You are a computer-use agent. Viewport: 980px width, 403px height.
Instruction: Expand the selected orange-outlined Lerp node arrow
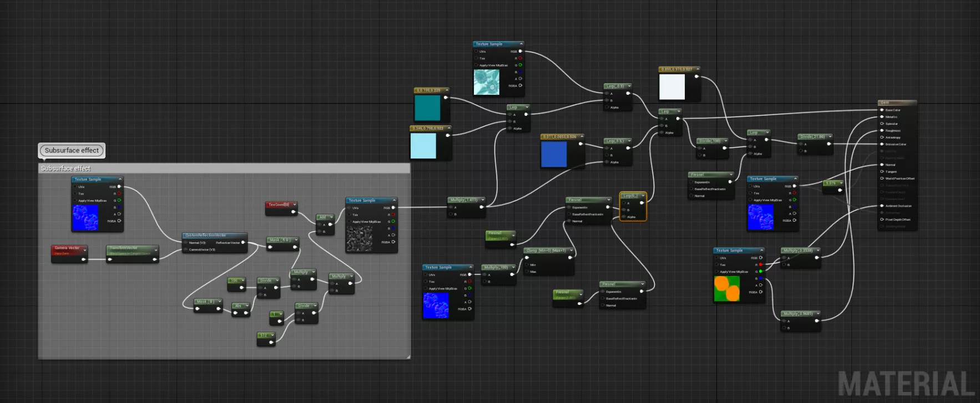(643, 196)
